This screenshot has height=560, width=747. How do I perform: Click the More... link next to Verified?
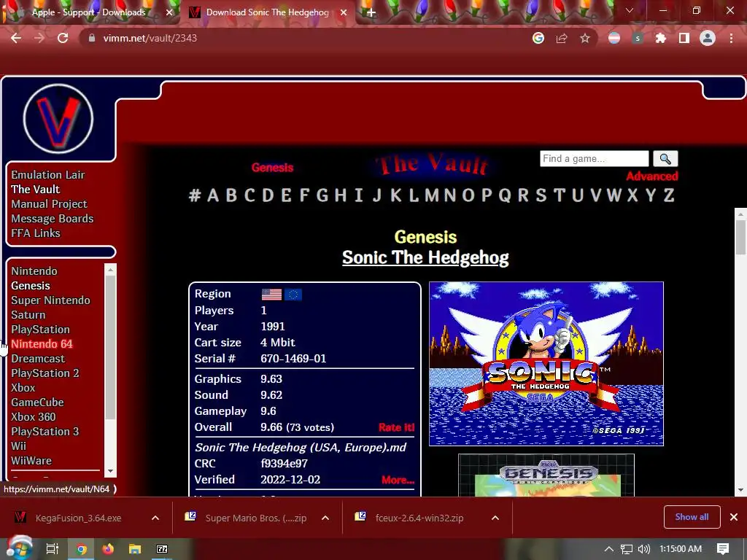pyautogui.click(x=398, y=480)
